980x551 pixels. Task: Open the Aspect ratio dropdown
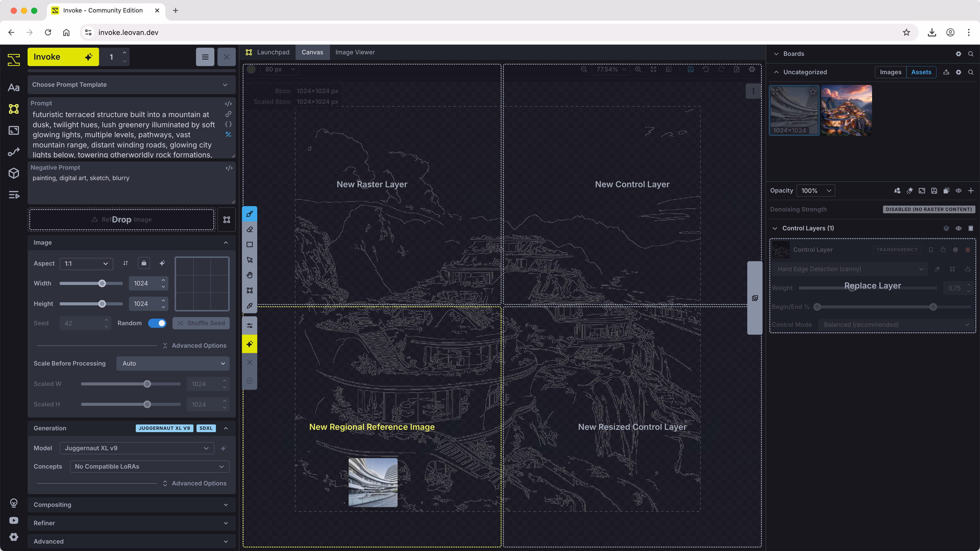click(86, 264)
